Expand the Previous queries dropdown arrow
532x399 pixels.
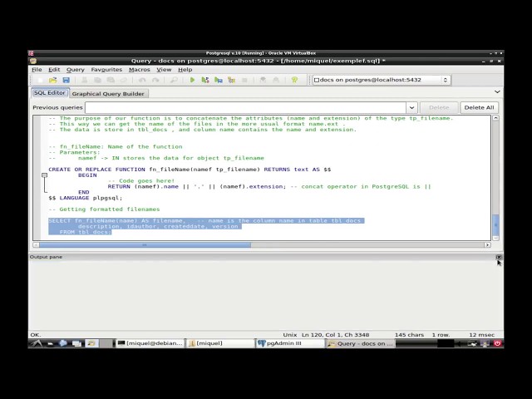(x=411, y=107)
